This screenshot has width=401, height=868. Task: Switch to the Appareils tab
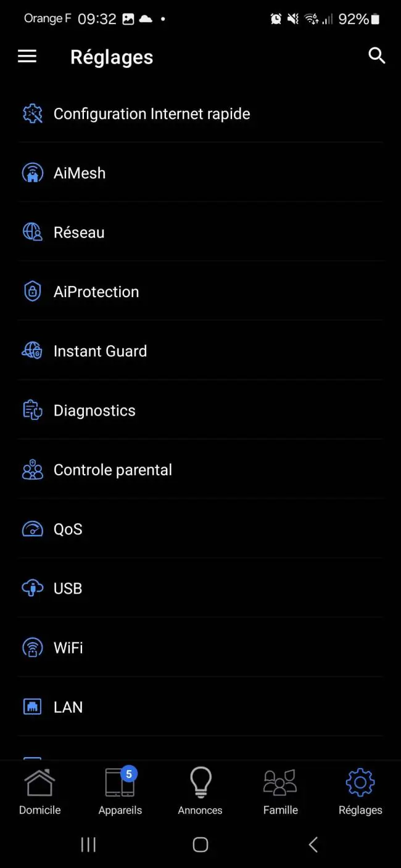click(x=120, y=792)
